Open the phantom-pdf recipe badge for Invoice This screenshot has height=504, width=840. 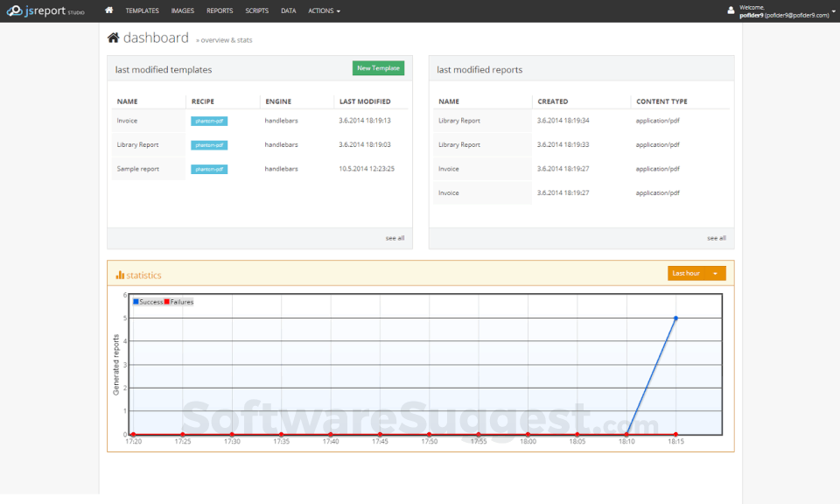[209, 120]
